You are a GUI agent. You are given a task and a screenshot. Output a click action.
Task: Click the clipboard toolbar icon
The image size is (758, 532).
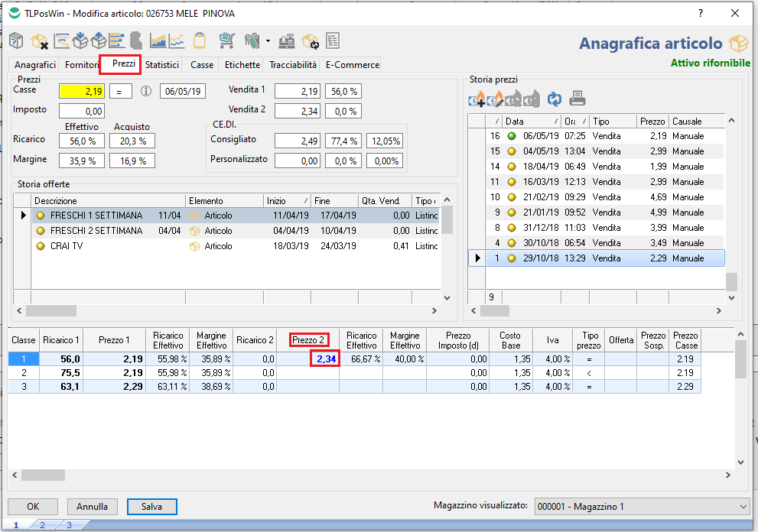pyautogui.click(x=200, y=41)
